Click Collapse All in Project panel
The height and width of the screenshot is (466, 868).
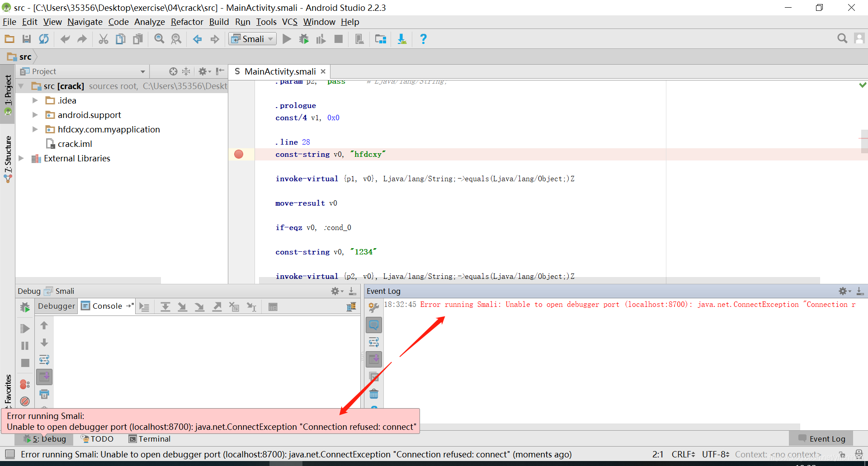[x=186, y=71]
